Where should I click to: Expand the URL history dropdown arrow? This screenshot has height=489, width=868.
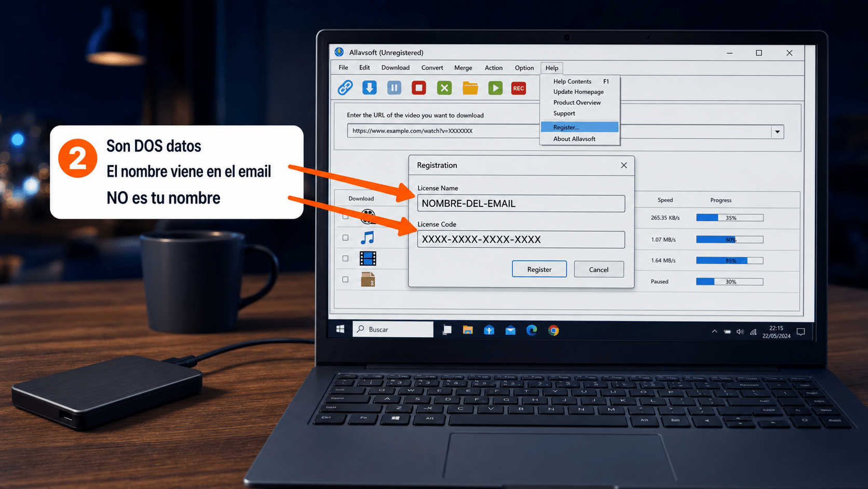pos(777,131)
